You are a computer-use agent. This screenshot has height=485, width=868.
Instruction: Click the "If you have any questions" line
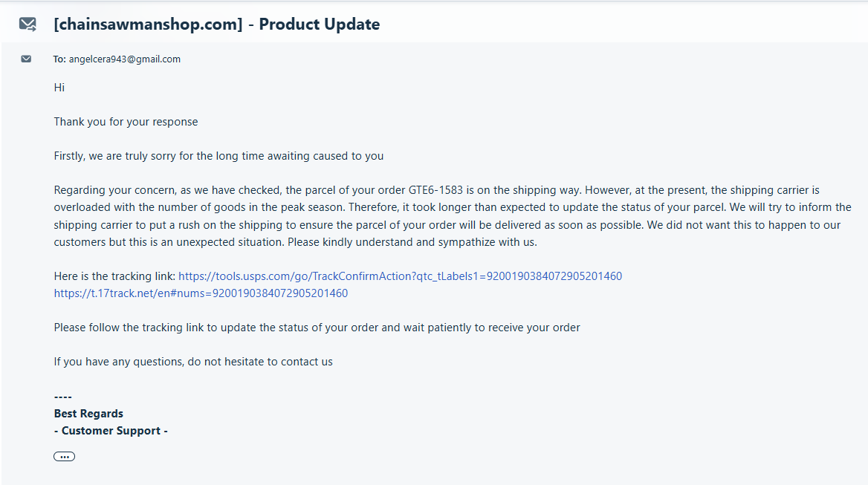point(193,362)
